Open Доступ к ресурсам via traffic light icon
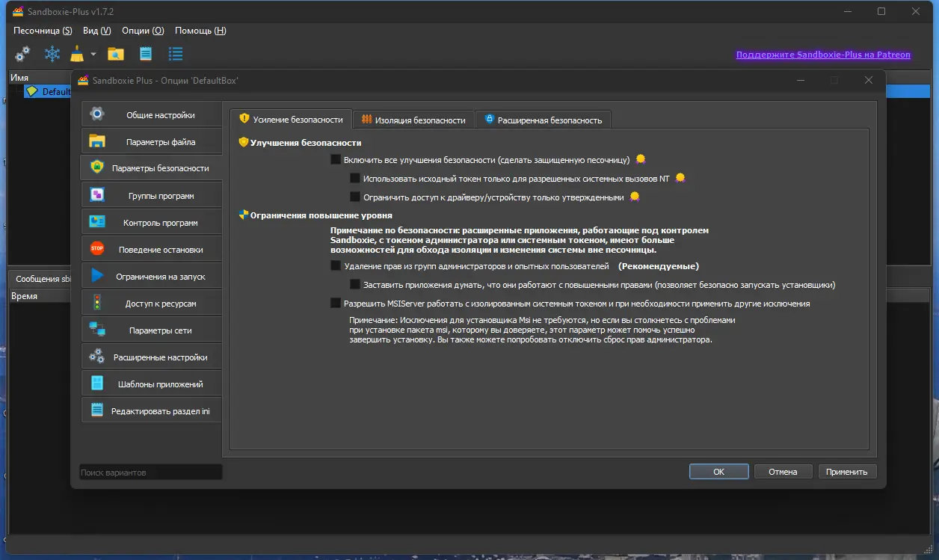Screen dimensions: 939x560 click(x=96, y=303)
